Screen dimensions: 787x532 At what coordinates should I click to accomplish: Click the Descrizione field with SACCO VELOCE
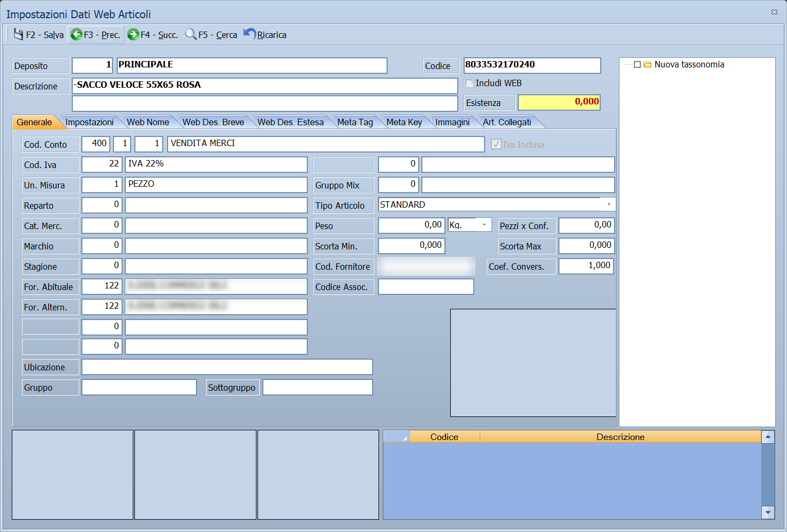[x=265, y=86]
